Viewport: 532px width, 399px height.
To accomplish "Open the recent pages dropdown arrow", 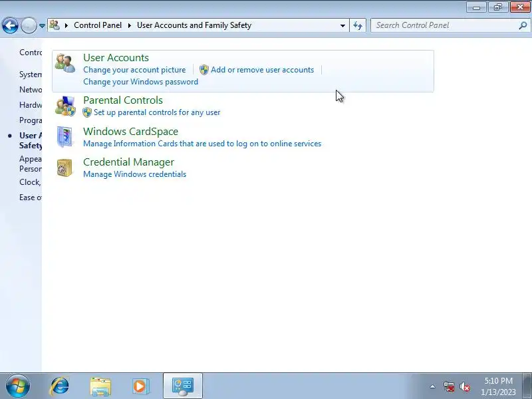I will tap(42, 26).
